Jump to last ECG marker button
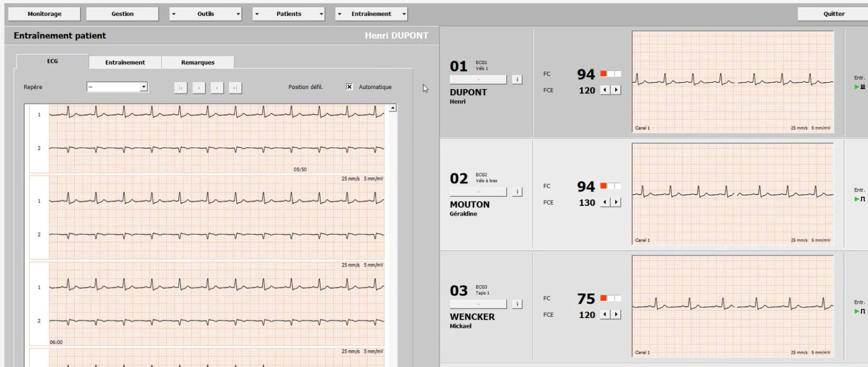This screenshot has width=868, height=367. click(x=235, y=87)
